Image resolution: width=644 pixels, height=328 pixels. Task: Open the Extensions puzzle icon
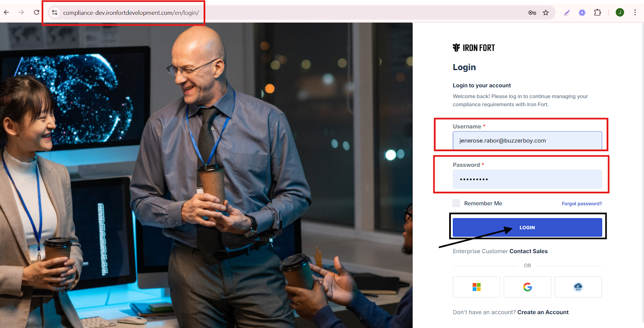pyautogui.click(x=597, y=12)
